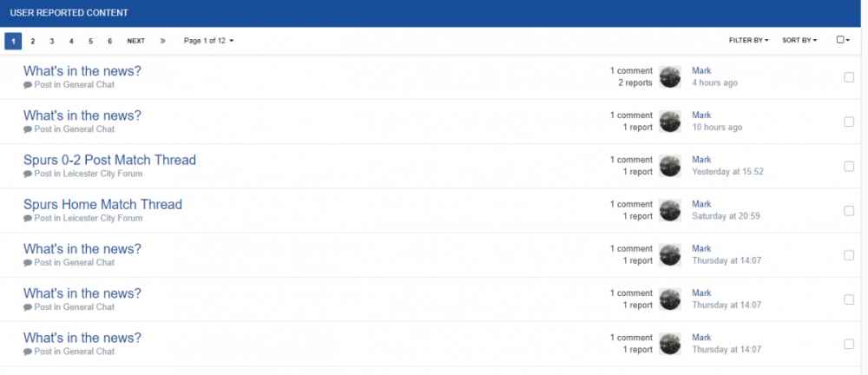Select the checkbox for Spurs 0-2 Post Match Thread

pyautogui.click(x=849, y=166)
